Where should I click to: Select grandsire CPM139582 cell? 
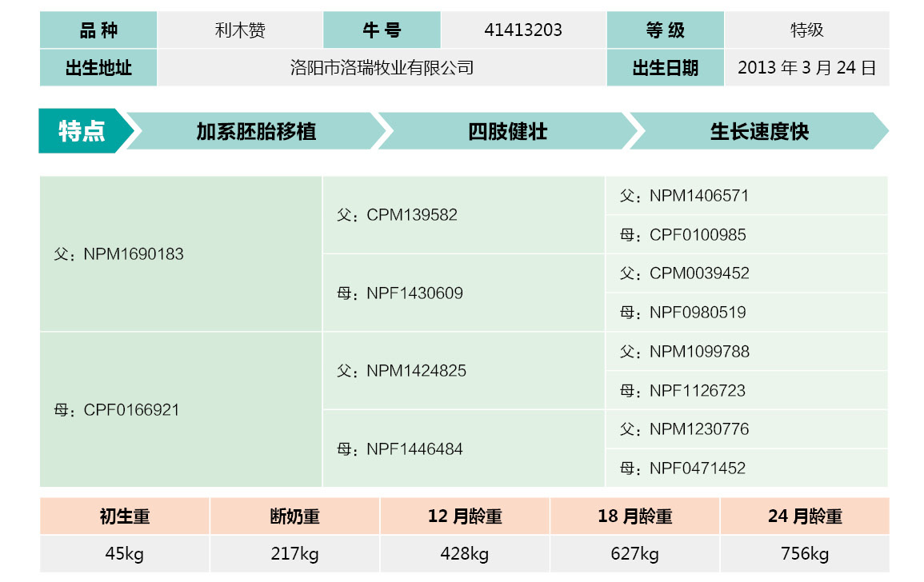[x=463, y=215]
